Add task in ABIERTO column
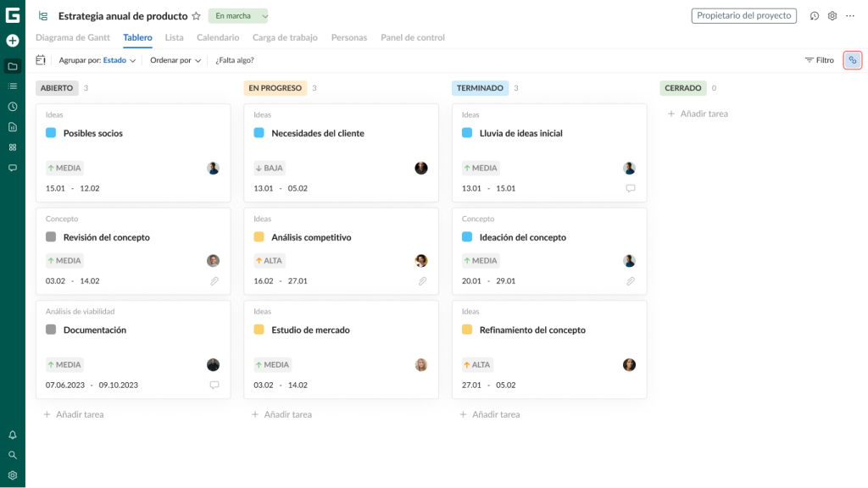Screen dimensions: 868x488 tap(74, 414)
